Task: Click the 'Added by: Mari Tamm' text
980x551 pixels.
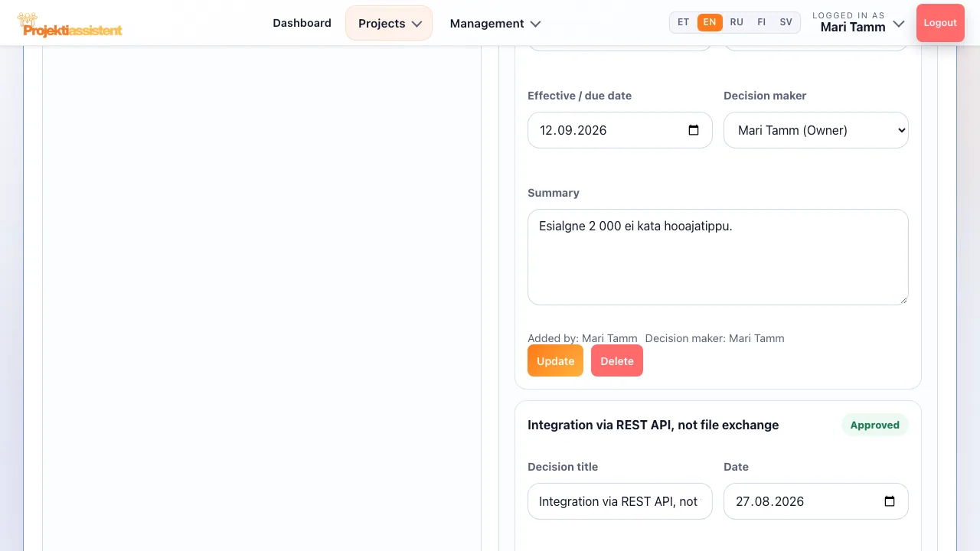Action: click(583, 338)
